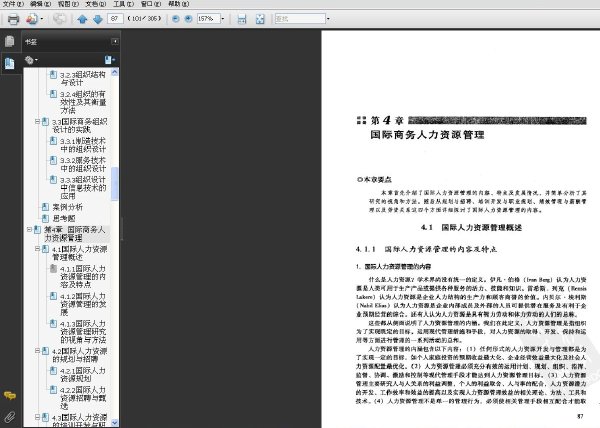This screenshot has height=428, width=600.
Task: Click the bookmark icon beside 3.2.3组织结构
Action: 54,74
